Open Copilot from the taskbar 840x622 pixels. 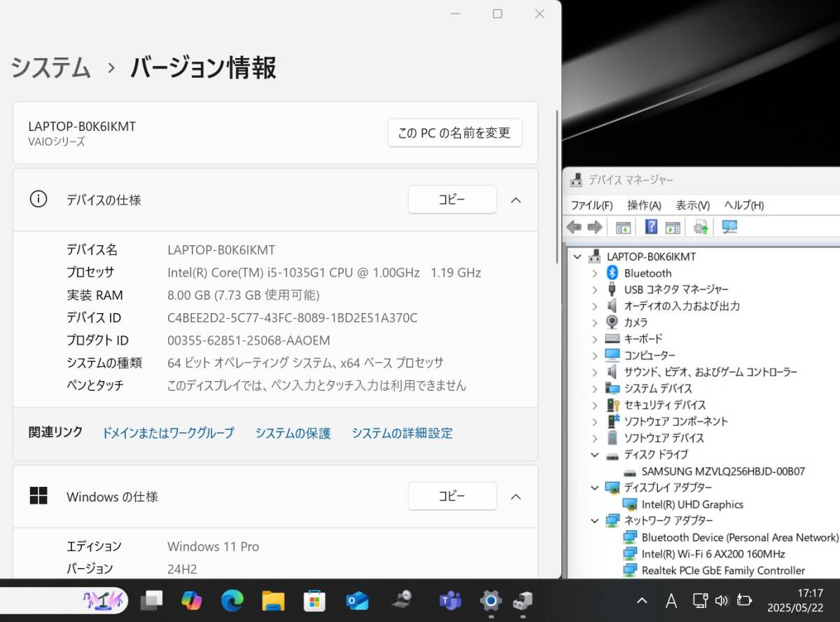click(x=191, y=600)
